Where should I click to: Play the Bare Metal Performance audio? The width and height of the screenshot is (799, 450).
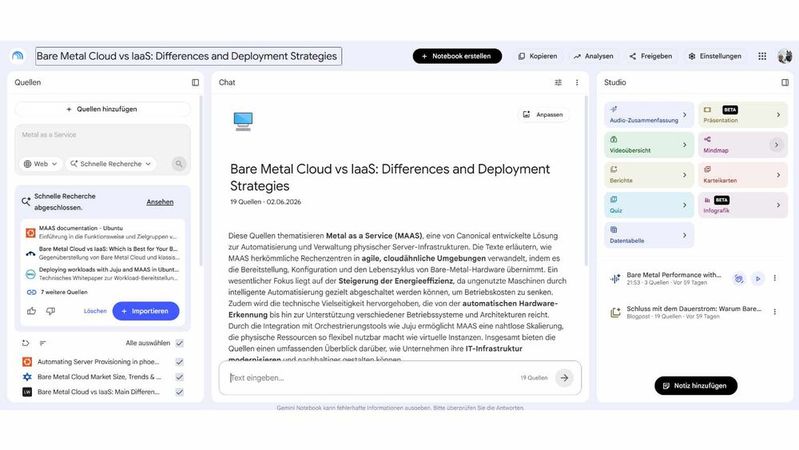[758, 278]
